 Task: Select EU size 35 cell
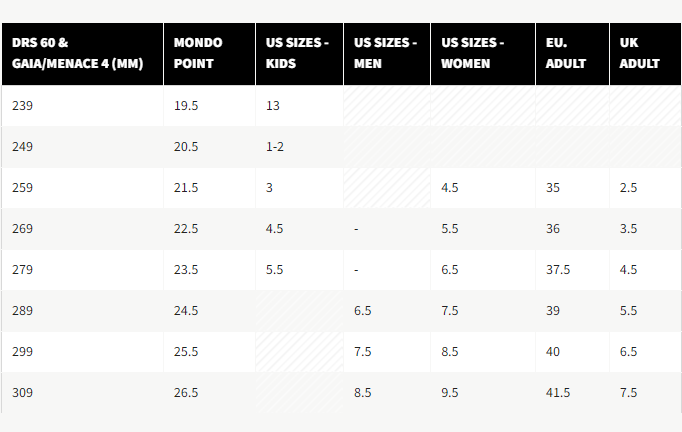pyautogui.click(x=553, y=187)
